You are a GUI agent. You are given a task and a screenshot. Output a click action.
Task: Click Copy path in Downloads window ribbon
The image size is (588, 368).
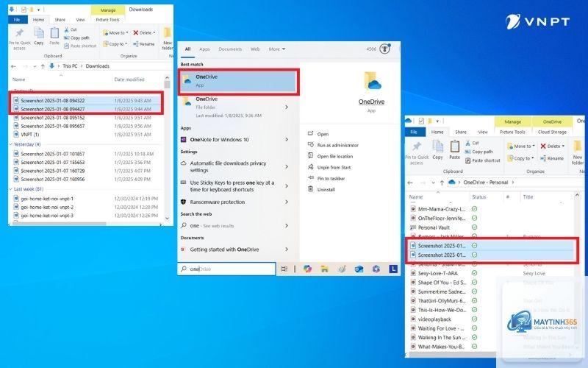click(x=76, y=38)
